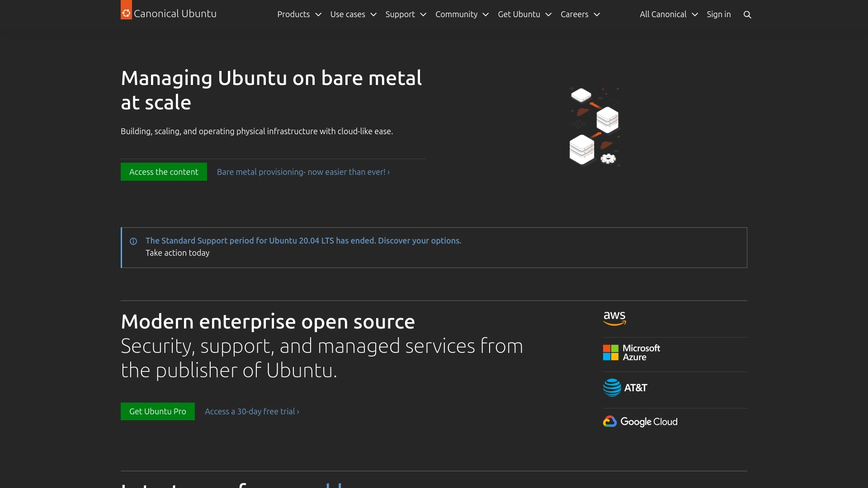Expand the Support chevron arrow
This screenshot has width=868, height=488.
(x=423, y=14)
